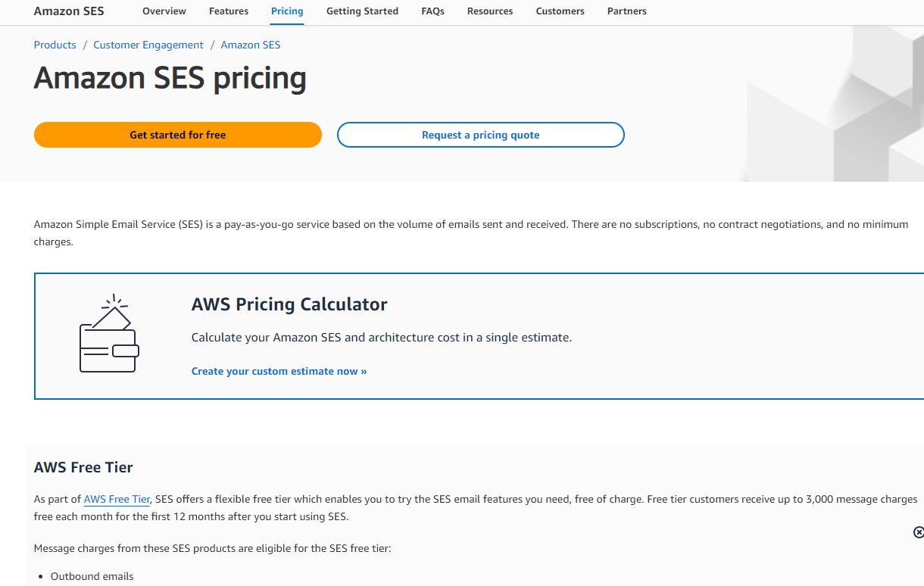This screenshot has height=586, width=924.
Task: Open the Features tab
Action: (x=229, y=11)
